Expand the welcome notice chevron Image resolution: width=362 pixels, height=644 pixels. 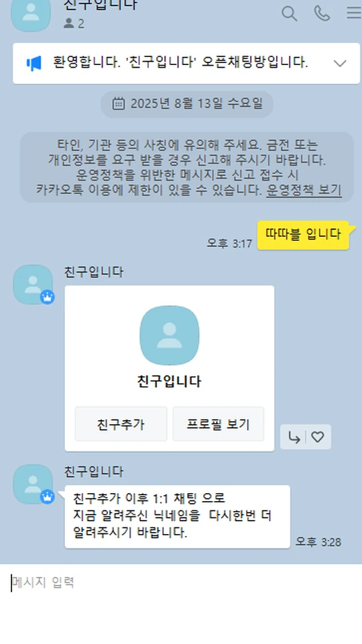click(x=340, y=63)
